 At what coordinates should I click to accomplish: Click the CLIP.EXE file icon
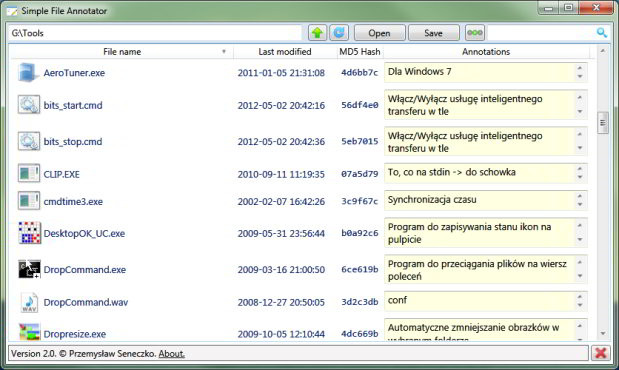(28, 174)
